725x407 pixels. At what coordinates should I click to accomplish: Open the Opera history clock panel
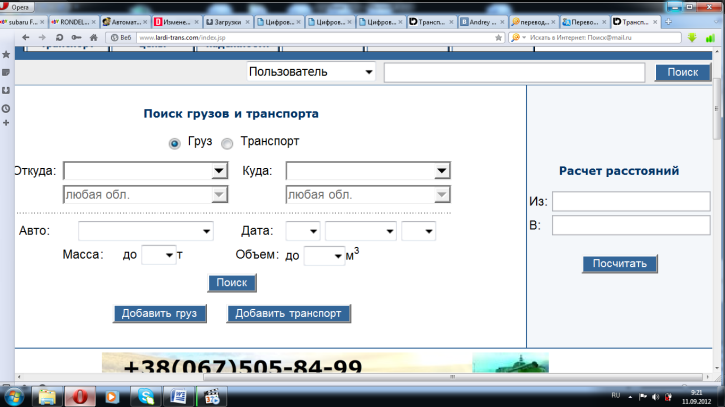[6, 109]
